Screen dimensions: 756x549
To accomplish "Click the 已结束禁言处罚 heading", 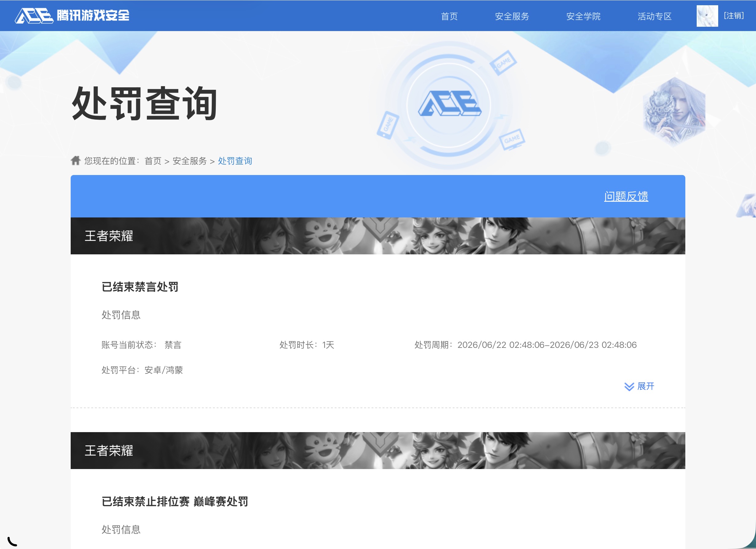I will coord(140,287).
